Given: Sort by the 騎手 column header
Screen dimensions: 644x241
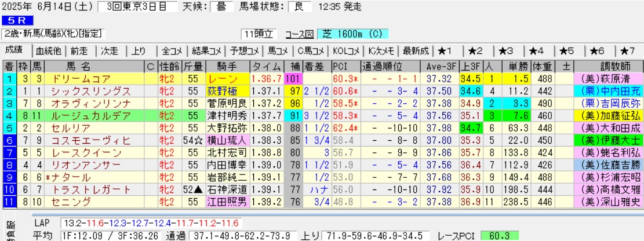Looking at the screenshot, I should click(228, 65).
